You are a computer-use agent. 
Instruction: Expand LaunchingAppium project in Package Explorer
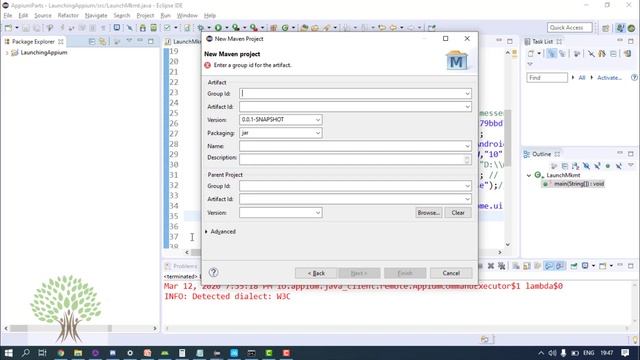pos(7,53)
